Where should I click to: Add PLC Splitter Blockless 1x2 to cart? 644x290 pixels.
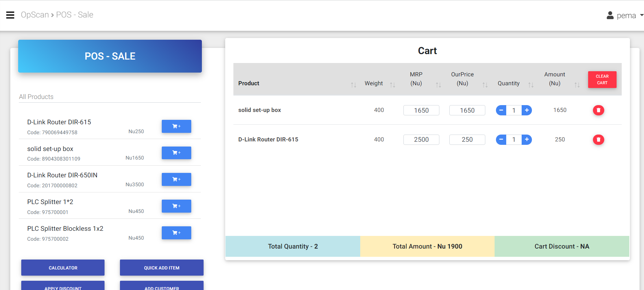(176, 233)
